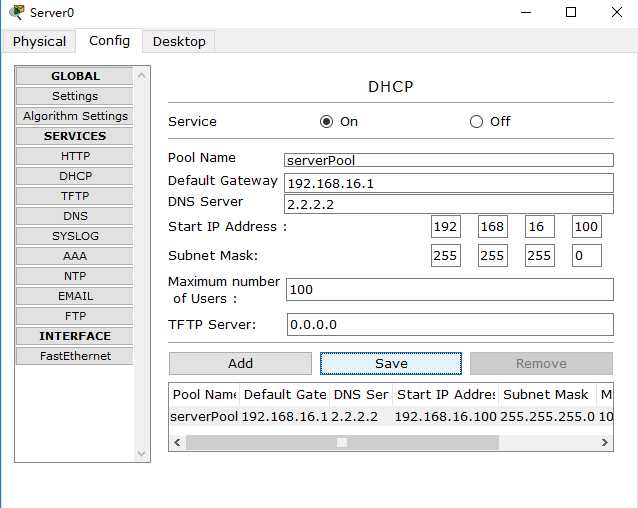Open global Settings in sidebar
The height and width of the screenshot is (508, 638).
coord(75,96)
